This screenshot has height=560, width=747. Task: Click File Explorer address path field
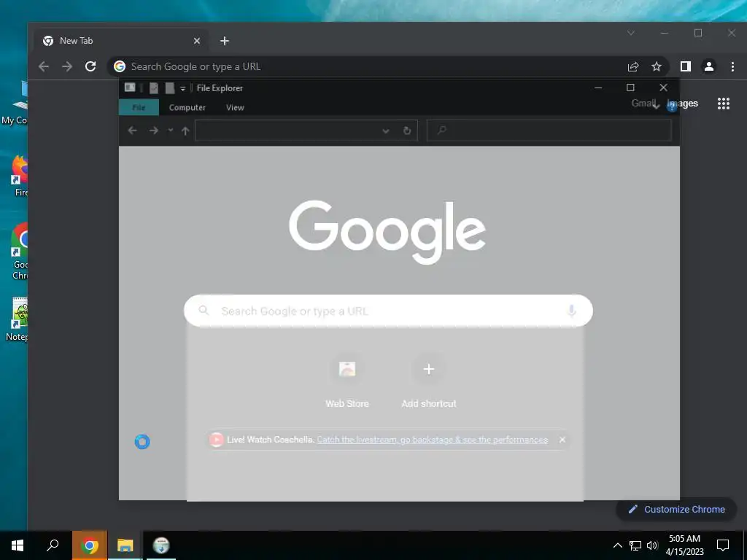[x=288, y=131]
